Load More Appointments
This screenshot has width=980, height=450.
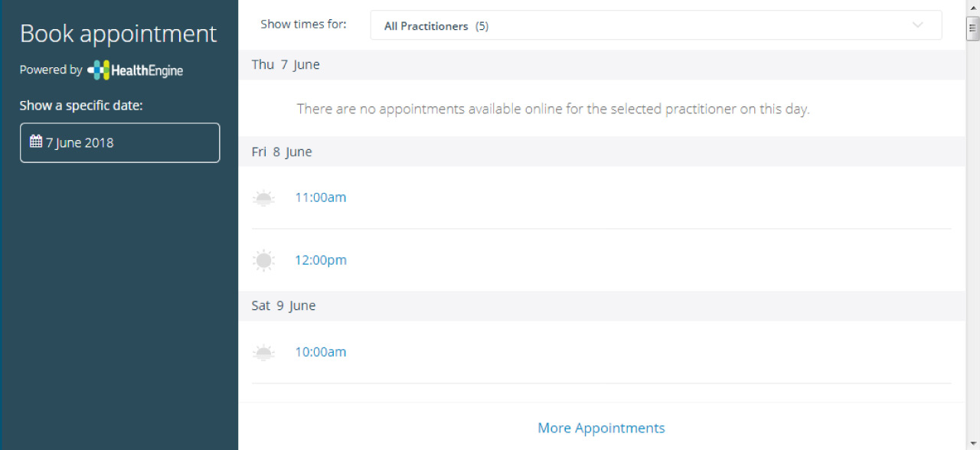coord(601,428)
